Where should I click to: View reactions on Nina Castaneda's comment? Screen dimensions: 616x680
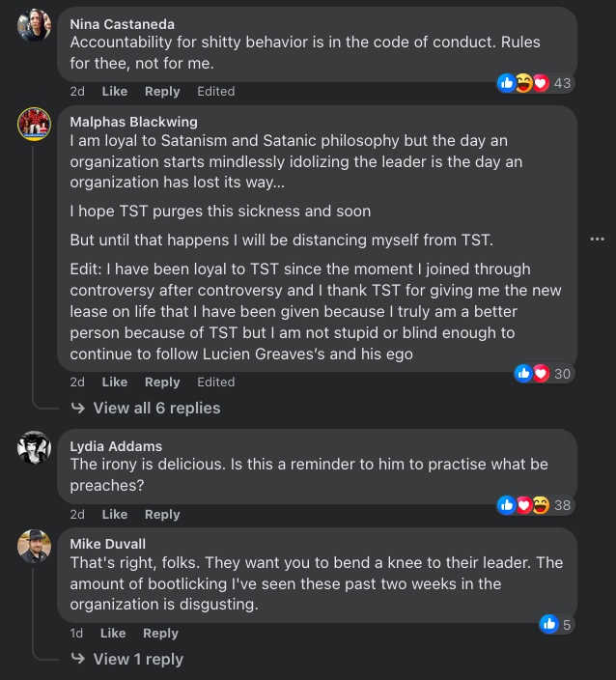[534, 83]
